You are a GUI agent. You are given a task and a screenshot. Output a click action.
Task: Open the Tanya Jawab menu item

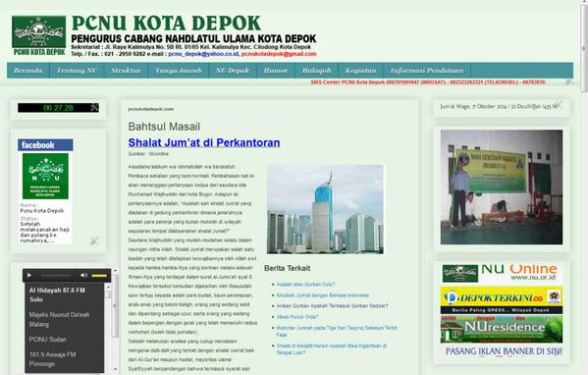179,71
